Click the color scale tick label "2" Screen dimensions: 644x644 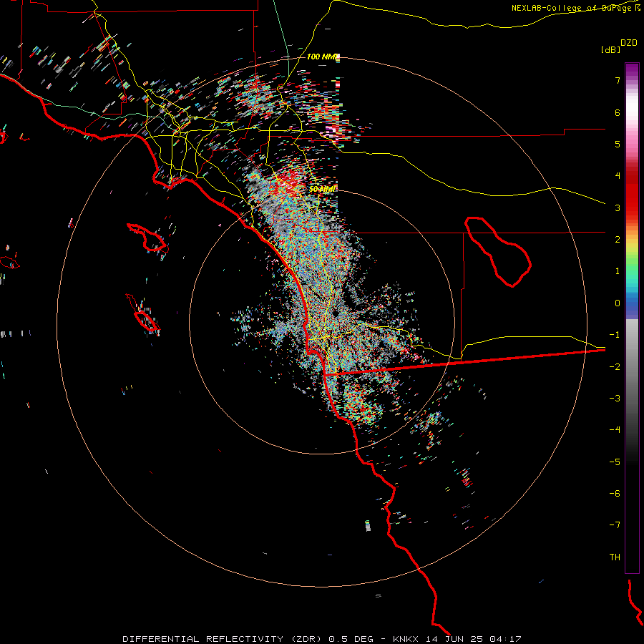pyautogui.click(x=618, y=240)
